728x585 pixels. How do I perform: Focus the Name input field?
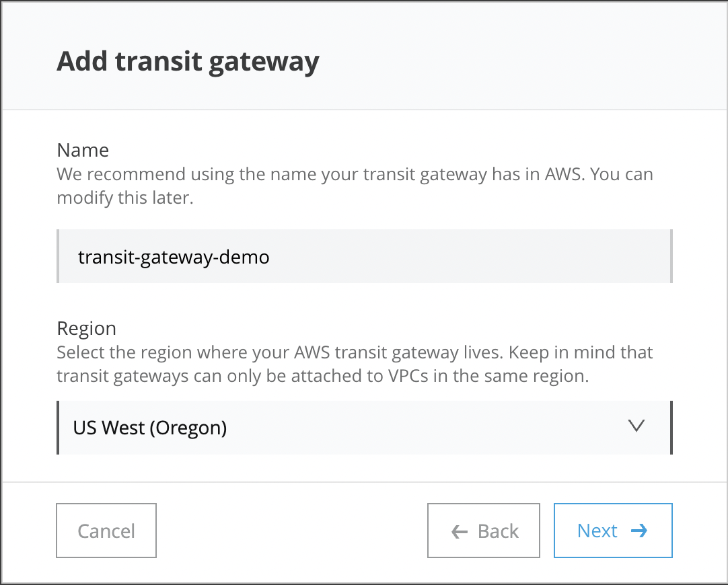[365, 256]
